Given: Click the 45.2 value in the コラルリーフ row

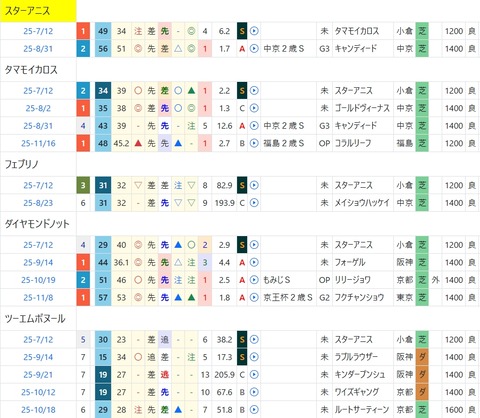Looking at the screenshot, I should (x=121, y=143).
